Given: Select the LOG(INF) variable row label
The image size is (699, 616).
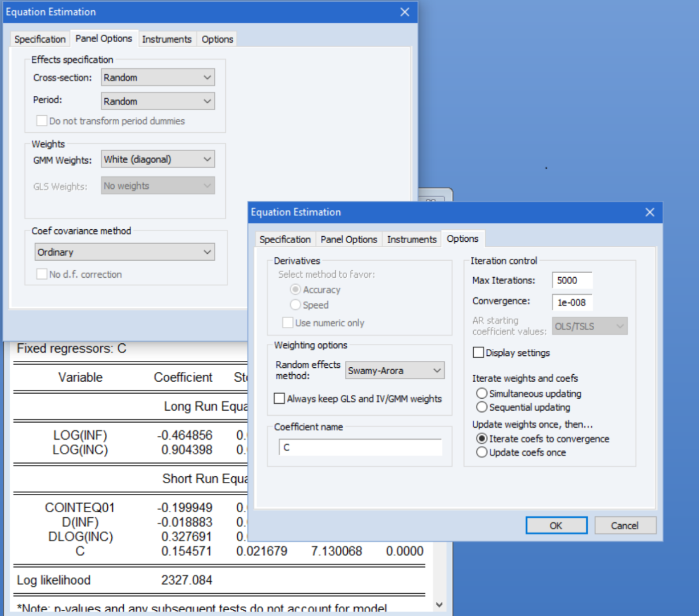Looking at the screenshot, I should point(80,435).
